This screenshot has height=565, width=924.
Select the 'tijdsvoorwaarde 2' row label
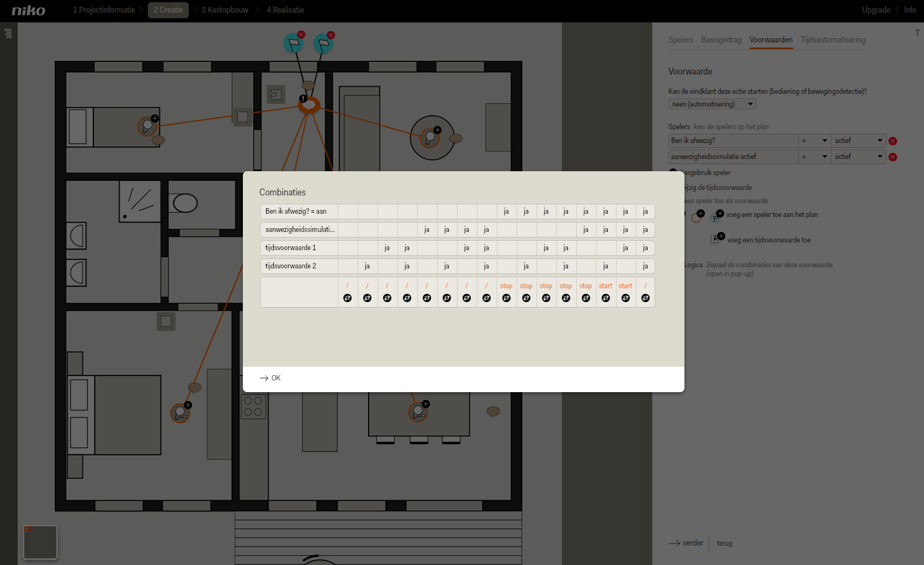(x=291, y=266)
